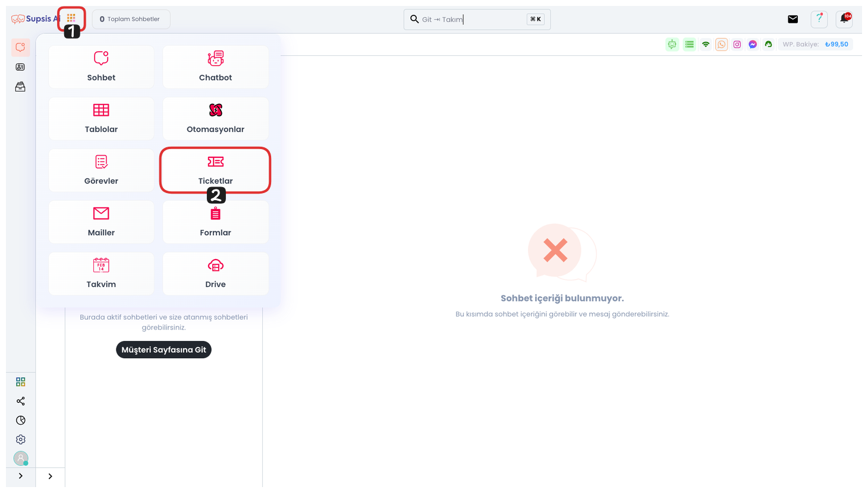This screenshot has height=493, width=868.
Task: Click the Toplam Sohbetler counter button
Action: (131, 19)
